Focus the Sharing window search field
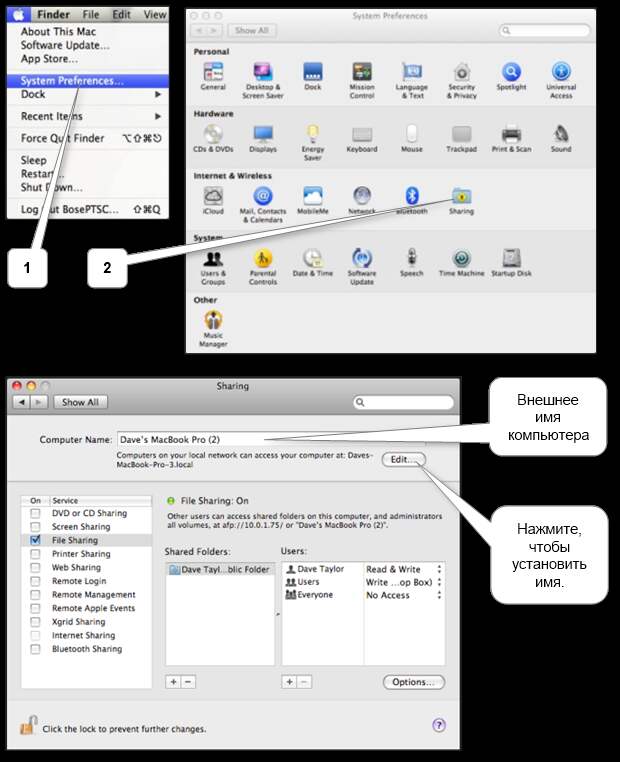The image size is (620, 762). [x=404, y=402]
